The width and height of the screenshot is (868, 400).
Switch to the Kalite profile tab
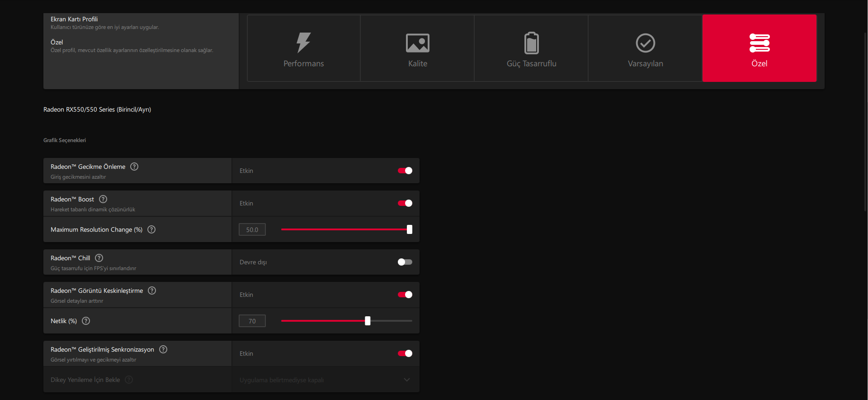(418, 48)
